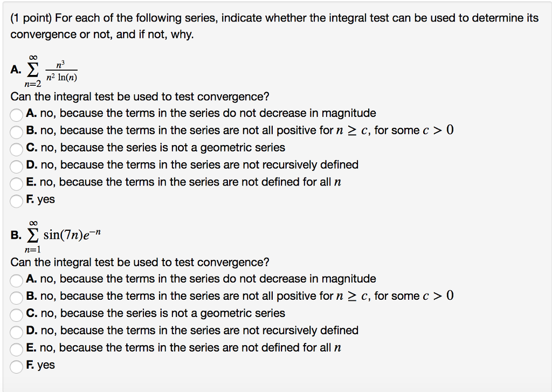552x392 pixels.
Task: Choose option B under the first series question
Action: tap(16, 130)
